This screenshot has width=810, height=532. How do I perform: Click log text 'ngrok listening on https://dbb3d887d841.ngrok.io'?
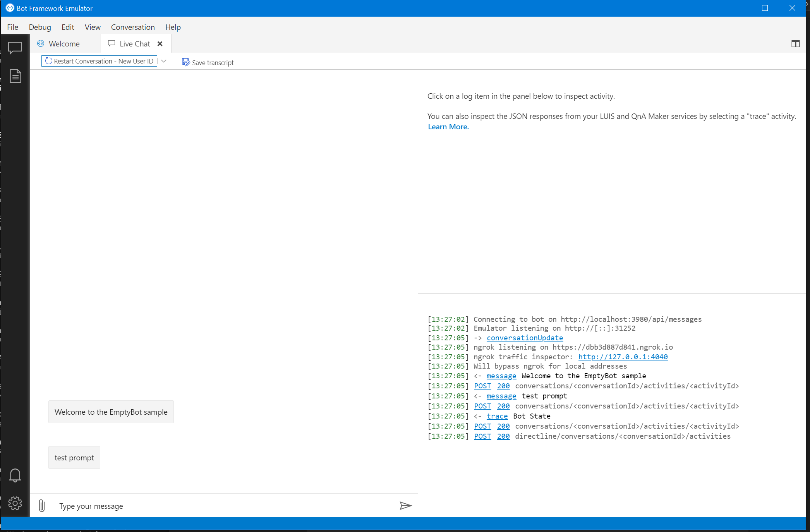(573, 347)
